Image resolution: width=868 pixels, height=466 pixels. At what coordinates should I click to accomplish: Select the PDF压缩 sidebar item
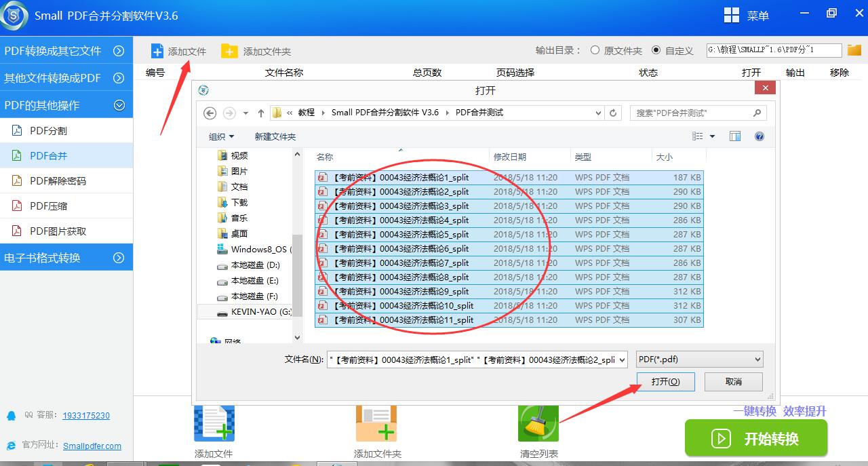pos(66,206)
